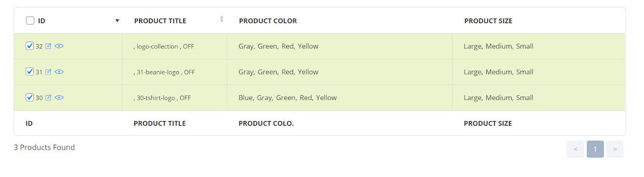Uncheck the checkbox for product 30
The image size is (644, 177).
tap(30, 98)
